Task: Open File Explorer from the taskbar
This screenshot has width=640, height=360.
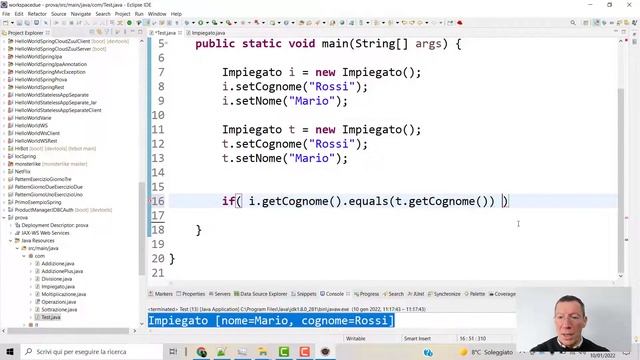Action: [263, 352]
